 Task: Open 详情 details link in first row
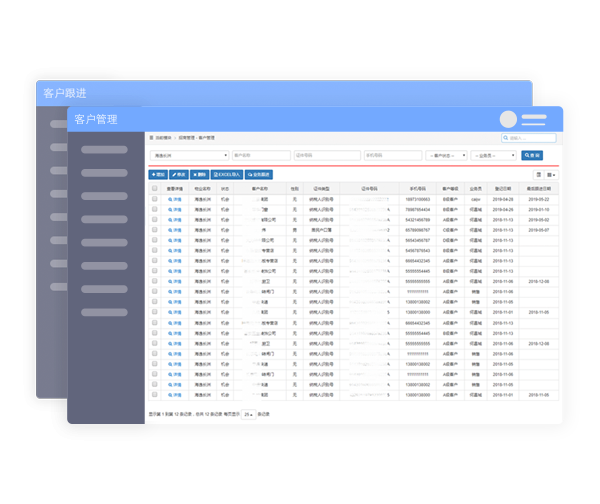(175, 199)
